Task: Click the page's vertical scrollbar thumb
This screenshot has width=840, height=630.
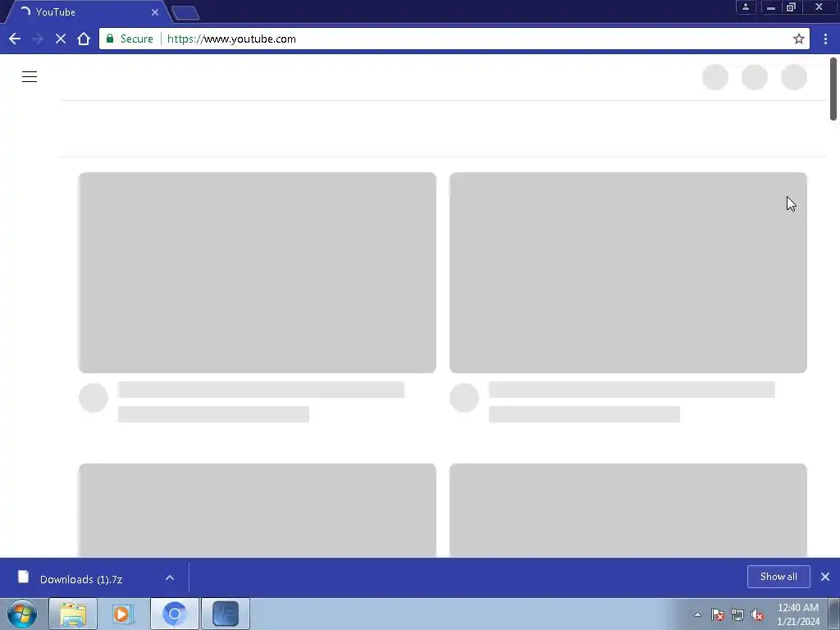Action: [833, 89]
